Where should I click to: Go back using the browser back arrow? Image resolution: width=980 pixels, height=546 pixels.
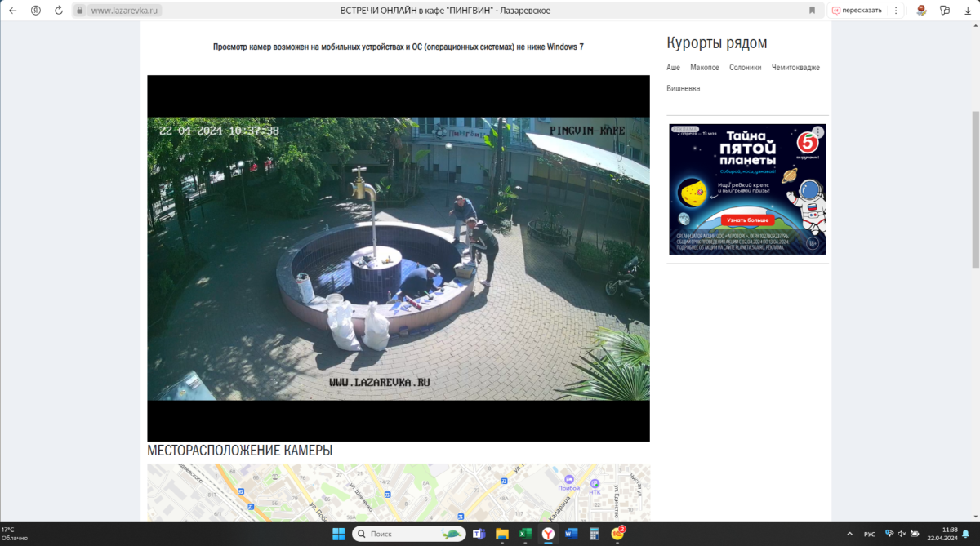click(12, 11)
